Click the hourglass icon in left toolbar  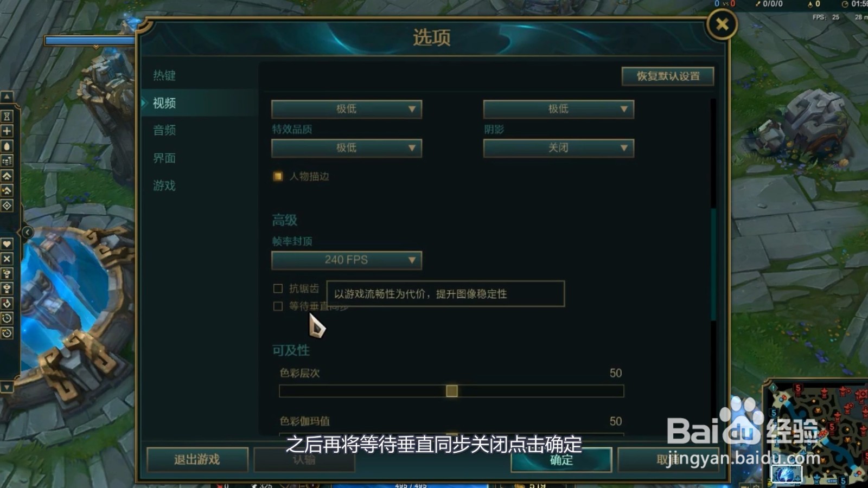[x=7, y=116]
